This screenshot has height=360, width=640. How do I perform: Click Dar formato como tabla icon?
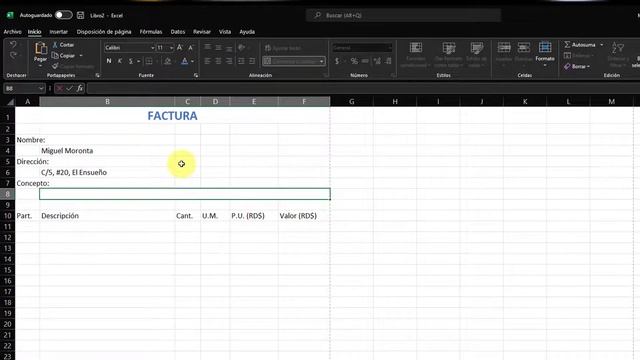point(449,48)
